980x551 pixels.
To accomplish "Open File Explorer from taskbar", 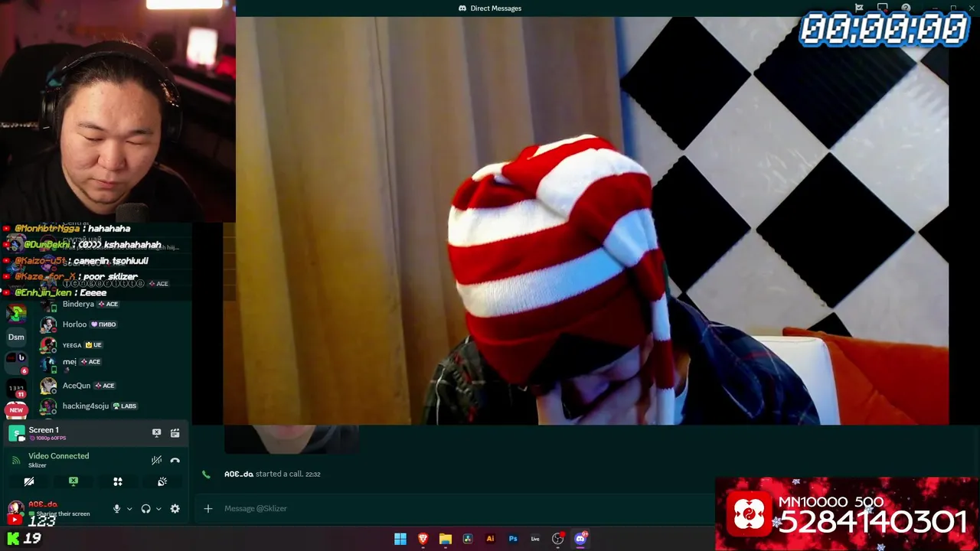I will point(446,539).
